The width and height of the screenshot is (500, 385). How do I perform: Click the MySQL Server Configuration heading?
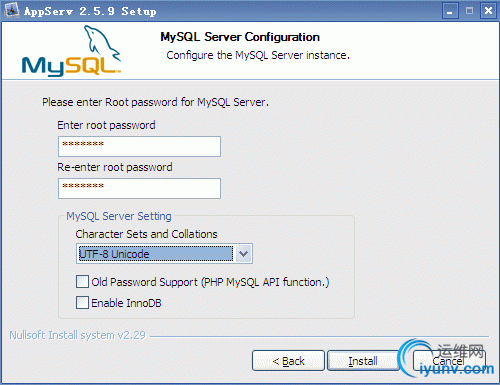coord(240,37)
